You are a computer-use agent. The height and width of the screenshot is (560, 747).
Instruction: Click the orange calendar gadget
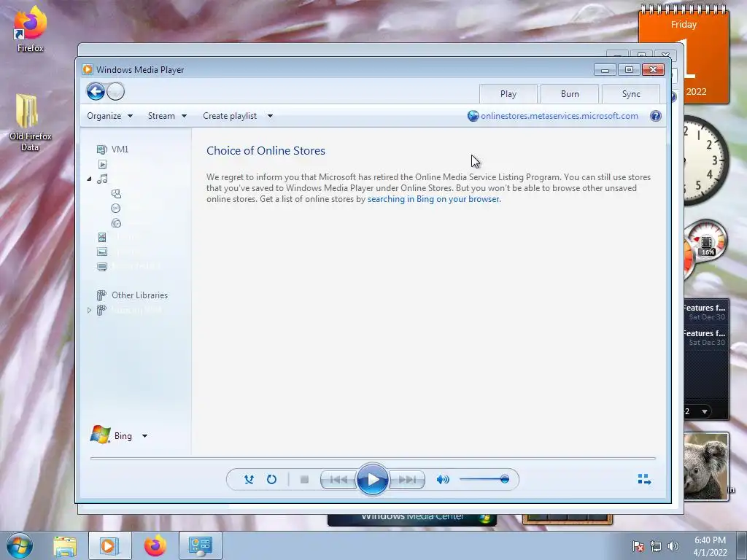pyautogui.click(x=706, y=55)
